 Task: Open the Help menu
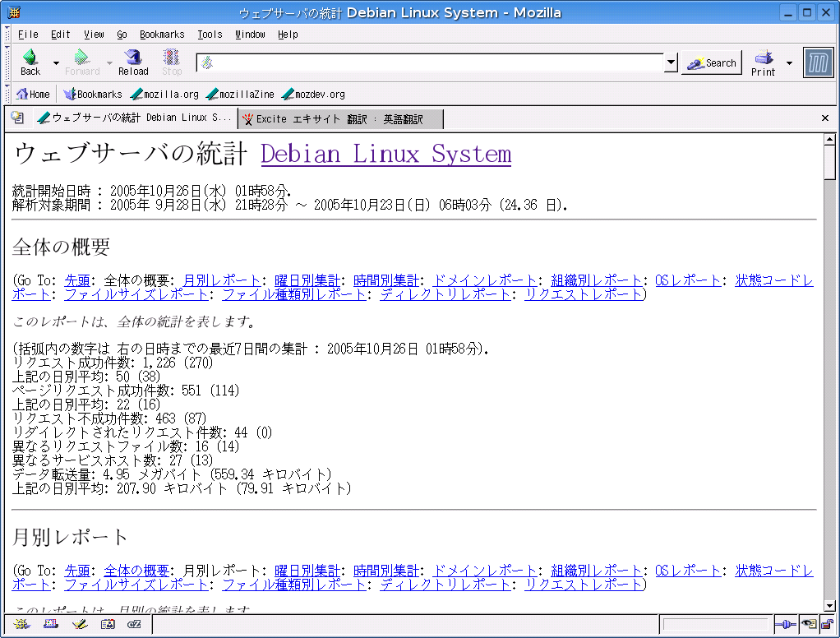coord(288,35)
